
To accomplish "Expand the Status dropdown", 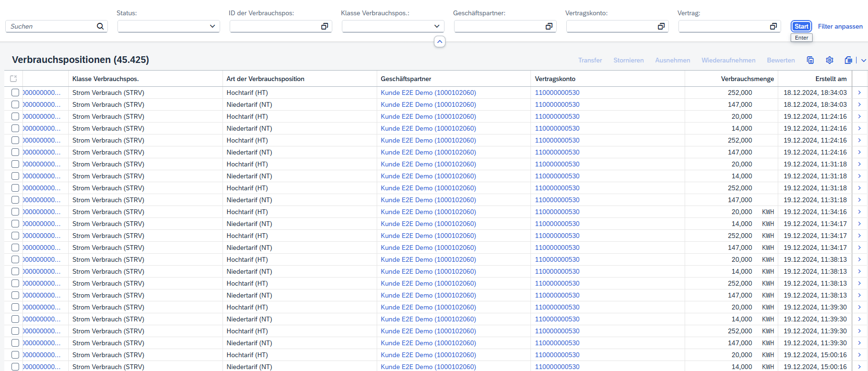I will pyautogui.click(x=212, y=26).
